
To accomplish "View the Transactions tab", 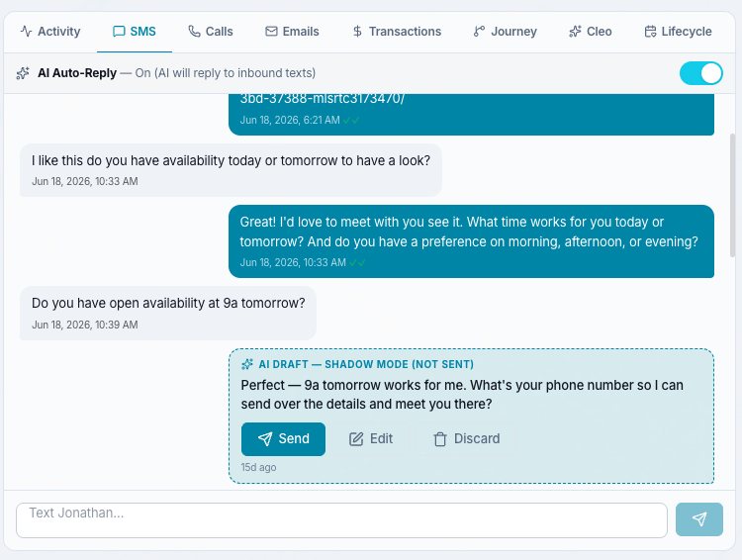I will [397, 32].
